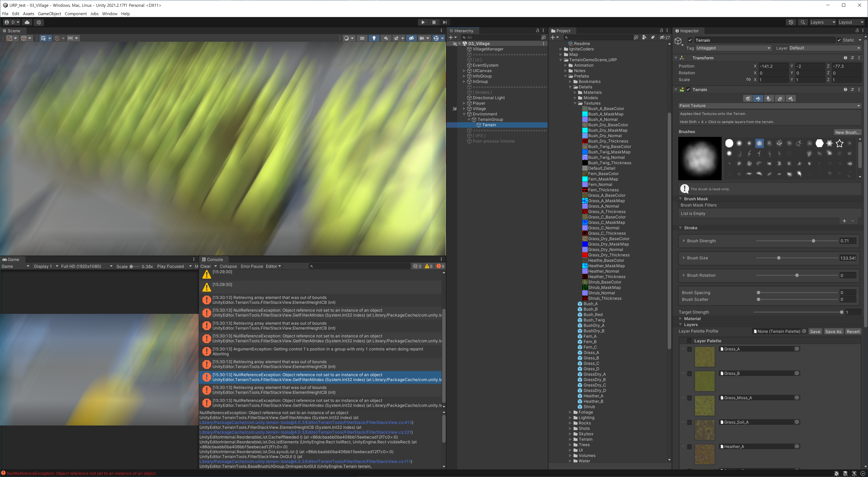Expand the Material foldout

(x=681, y=319)
